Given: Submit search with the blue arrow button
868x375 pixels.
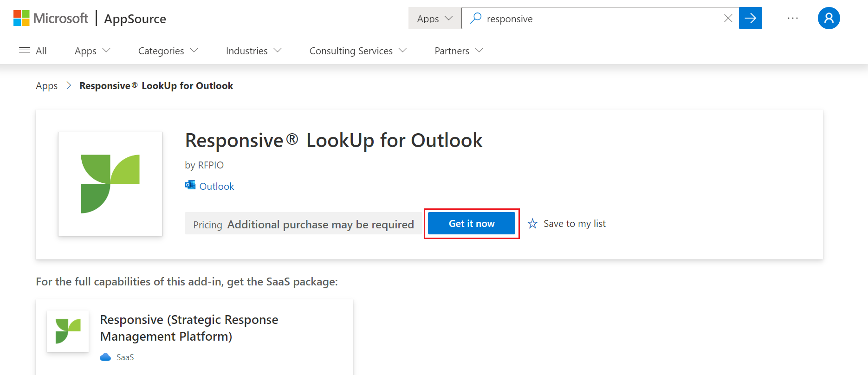Looking at the screenshot, I should point(751,18).
